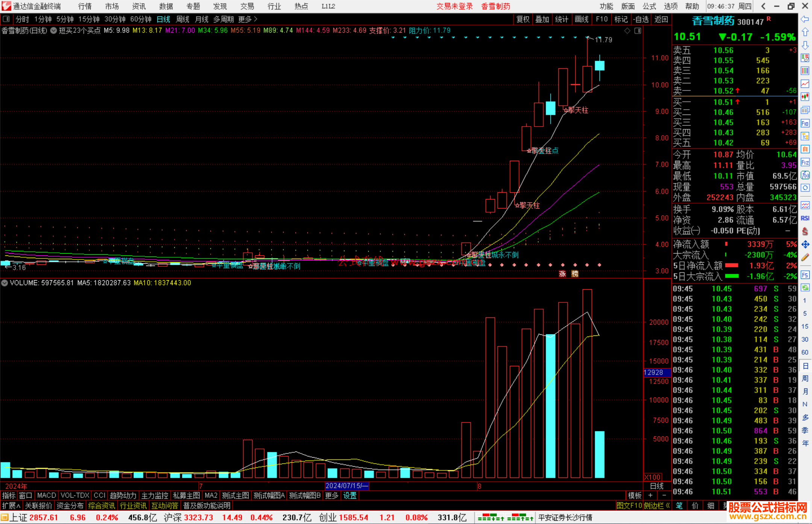Click the 复权 button

click(523, 19)
